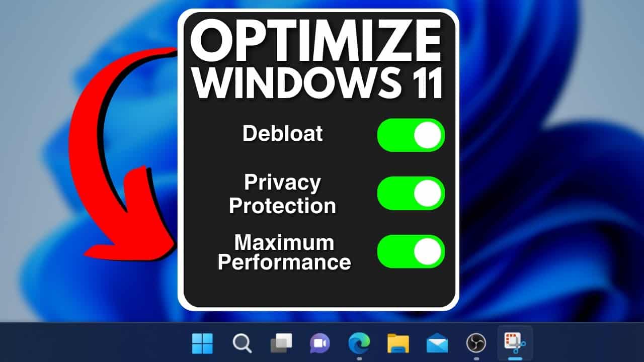Turn off the Debloat toggle
The width and height of the screenshot is (644, 362).
coord(411,135)
